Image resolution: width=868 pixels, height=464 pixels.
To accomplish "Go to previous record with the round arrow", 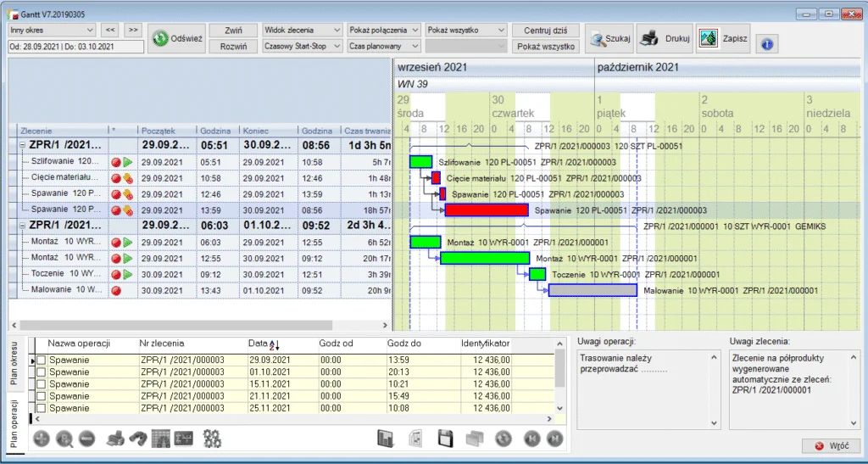I will (x=532, y=439).
